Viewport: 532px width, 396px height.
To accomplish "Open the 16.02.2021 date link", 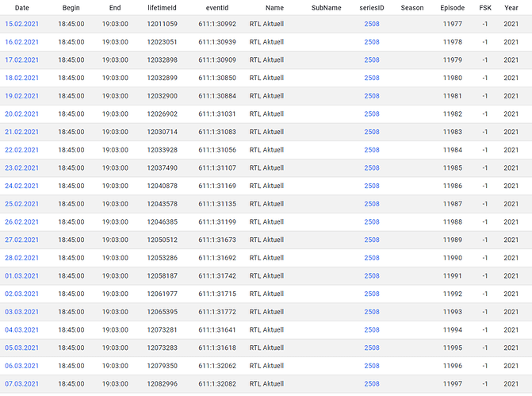I will 21,42.
